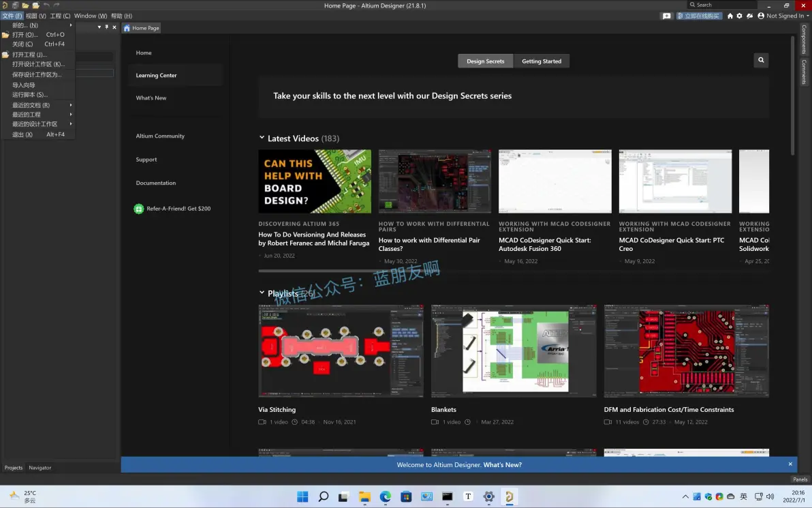Click the Panels button in status bar

pyautogui.click(x=800, y=479)
